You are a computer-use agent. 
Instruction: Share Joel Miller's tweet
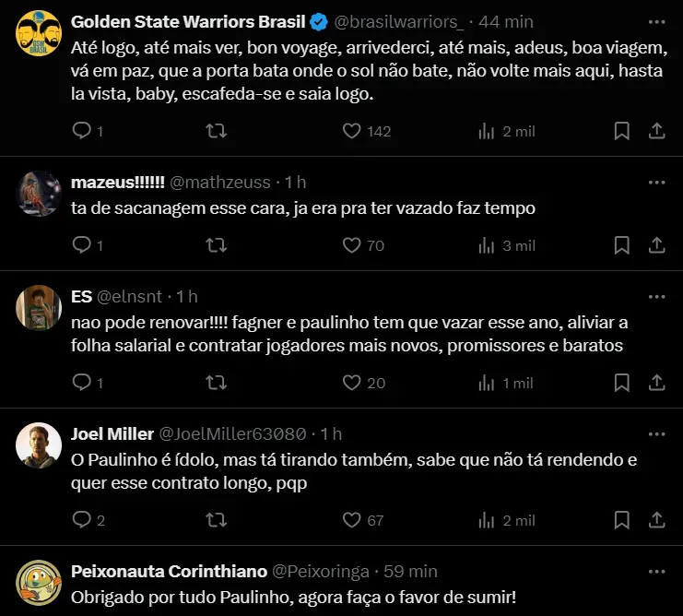point(657,520)
